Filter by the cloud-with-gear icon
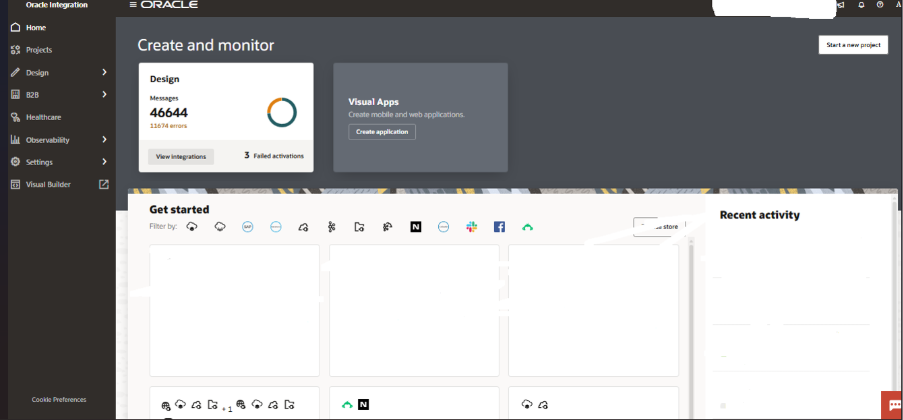903x420 pixels. click(303, 228)
